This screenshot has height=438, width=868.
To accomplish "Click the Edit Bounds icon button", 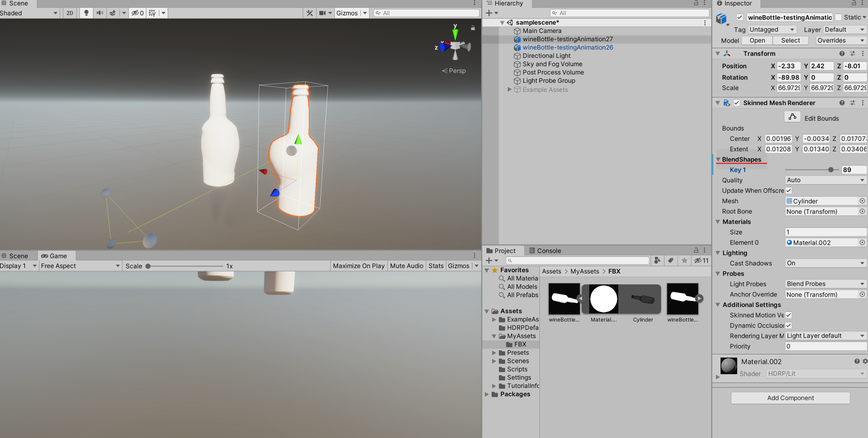I will [792, 117].
